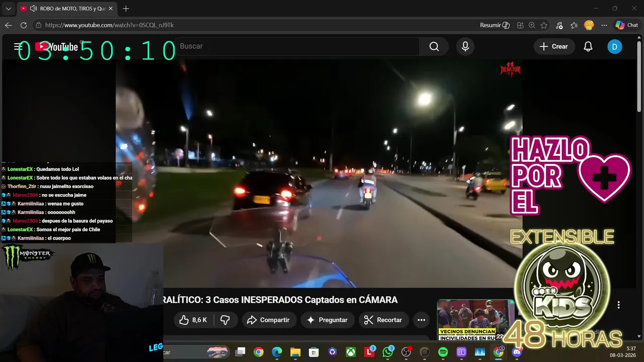Mute the tab via speaker icon
Viewport: 644px width, 362px height.
(34, 9)
